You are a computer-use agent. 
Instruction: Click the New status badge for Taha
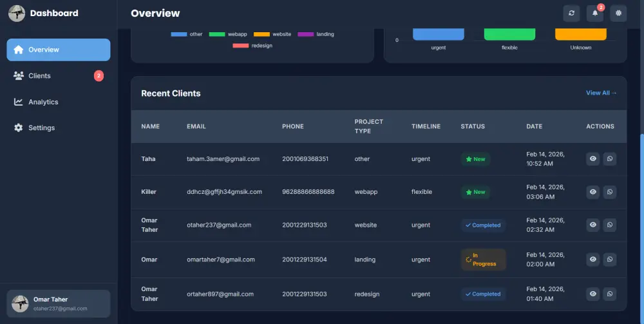475,159
